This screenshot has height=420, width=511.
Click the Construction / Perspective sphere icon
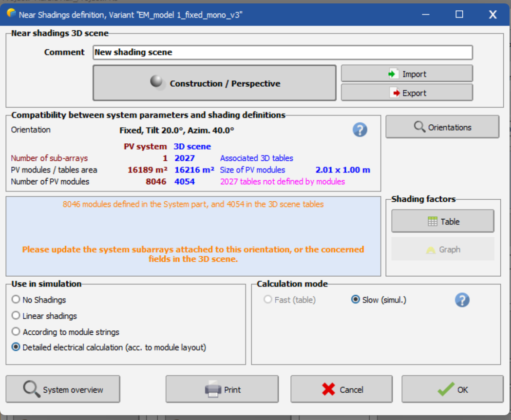tap(157, 82)
